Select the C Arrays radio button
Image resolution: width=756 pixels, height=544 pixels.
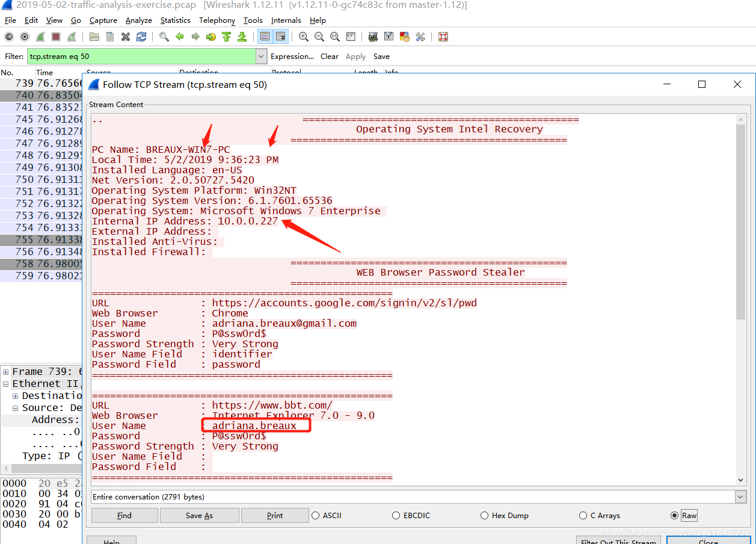pyautogui.click(x=600, y=516)
